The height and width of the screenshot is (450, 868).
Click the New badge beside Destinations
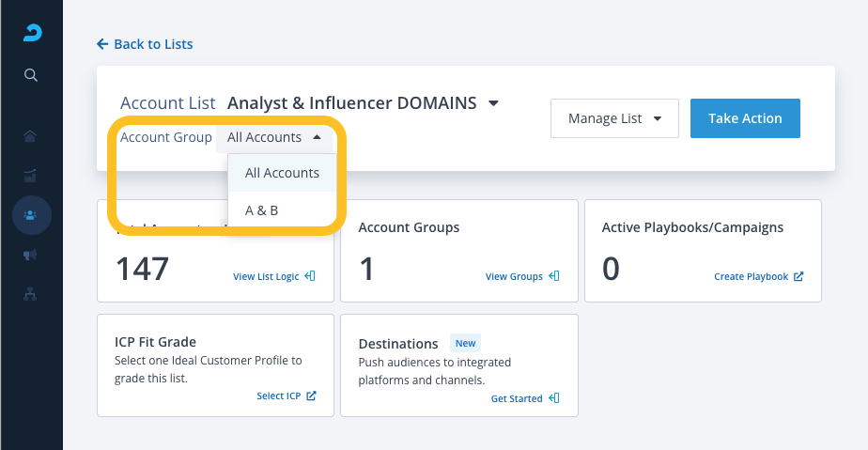[x=465, y=343]
